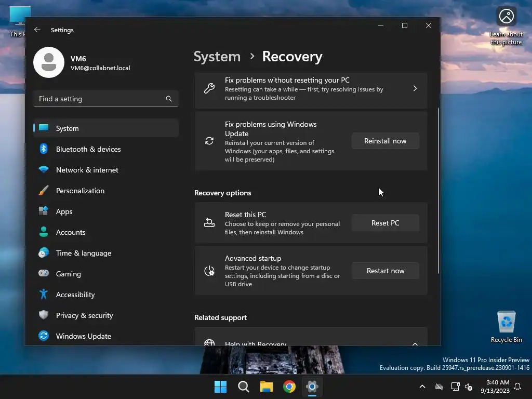The height and width of the screenshot is (399, 532).
Task: Click Settings gear icon in taskbar
Action: click(x=312, y=387)
